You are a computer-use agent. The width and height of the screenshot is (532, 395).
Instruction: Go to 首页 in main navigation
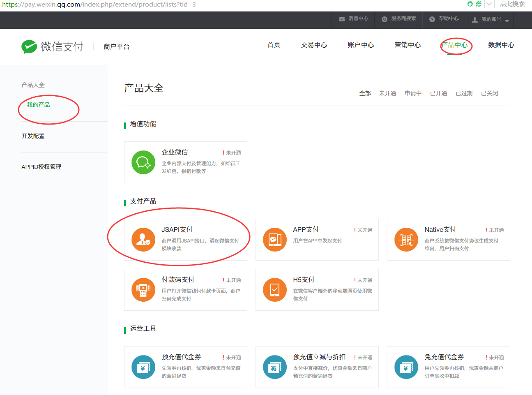(274, 45)
